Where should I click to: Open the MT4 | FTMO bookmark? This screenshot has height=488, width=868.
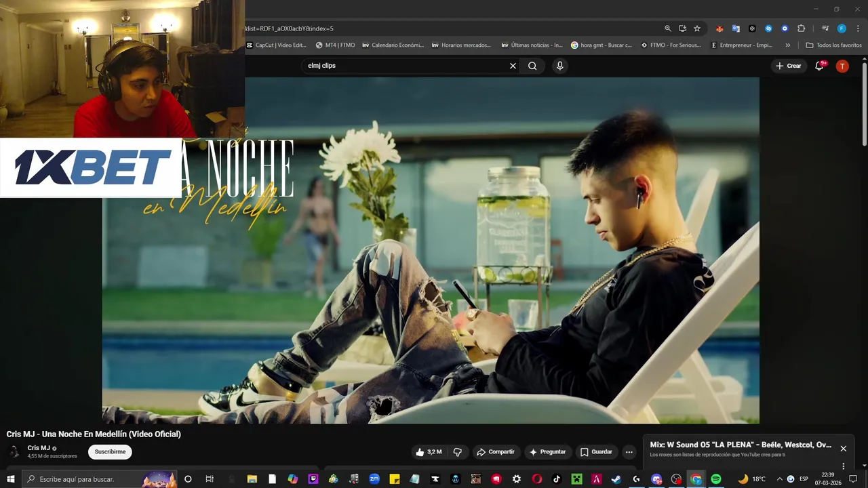point(336,45)
